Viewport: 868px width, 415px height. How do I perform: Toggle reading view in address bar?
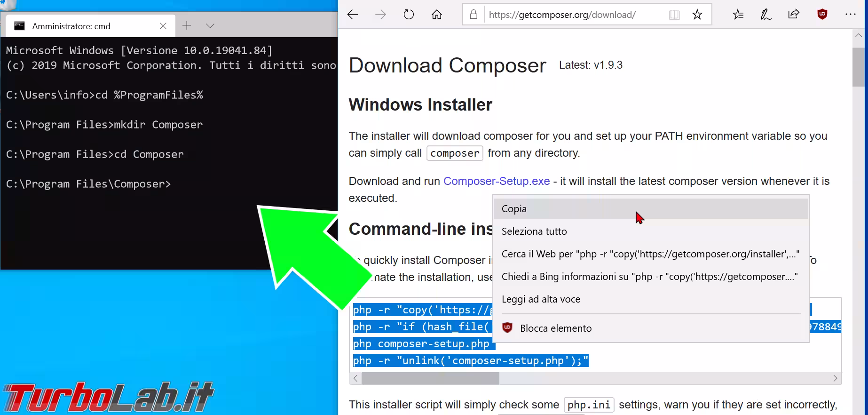pyautogui.click(x=674, y=15)
